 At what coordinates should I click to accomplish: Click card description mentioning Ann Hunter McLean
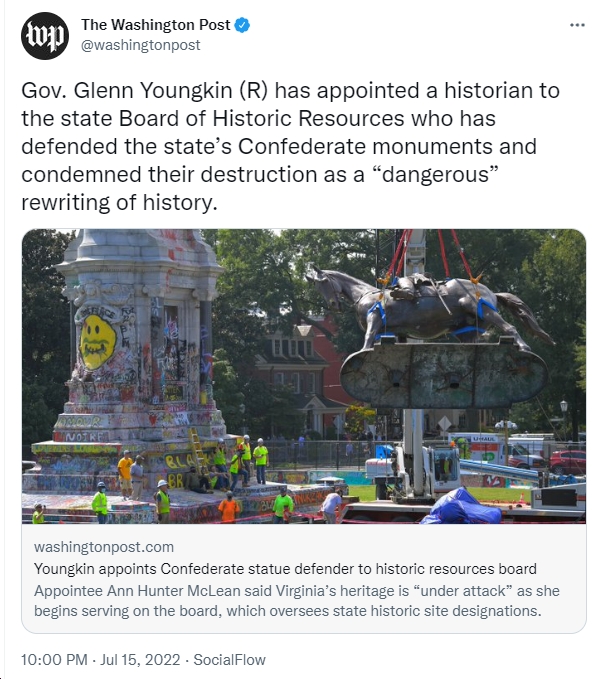[x=297, y=601]
